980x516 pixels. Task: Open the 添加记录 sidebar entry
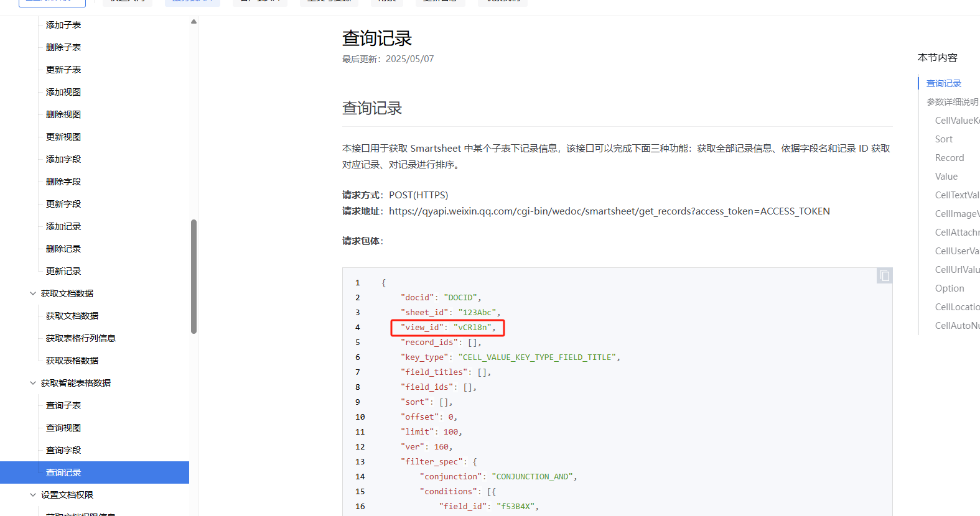tap(63, 226)
